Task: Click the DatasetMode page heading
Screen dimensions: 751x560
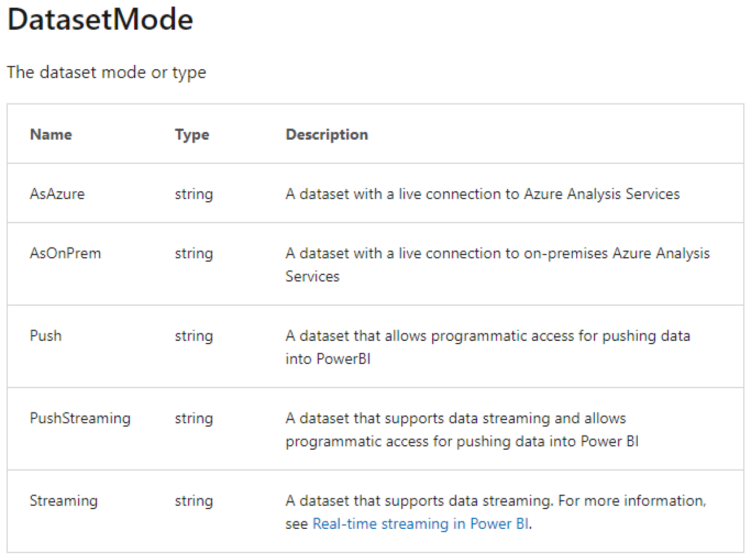Action: pyautogui.click(x=100, y=20)
